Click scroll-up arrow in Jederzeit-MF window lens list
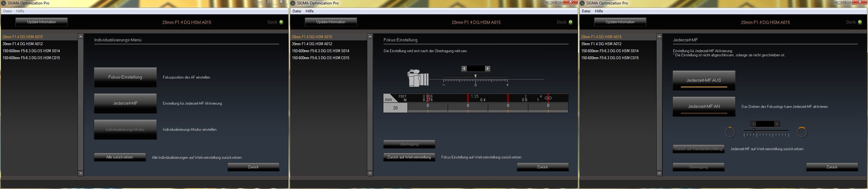 [659, 36]
